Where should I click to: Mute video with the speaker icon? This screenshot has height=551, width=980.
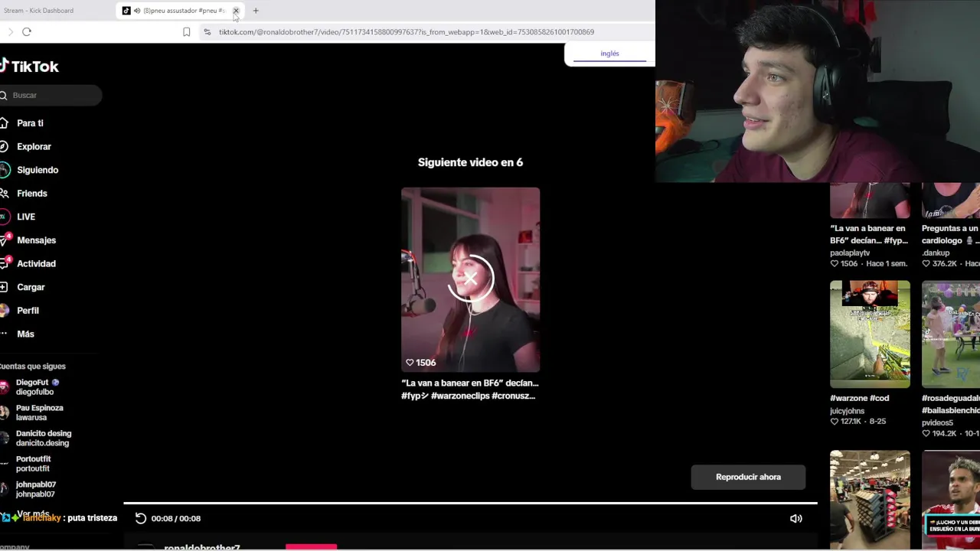(x=796, y=518)
